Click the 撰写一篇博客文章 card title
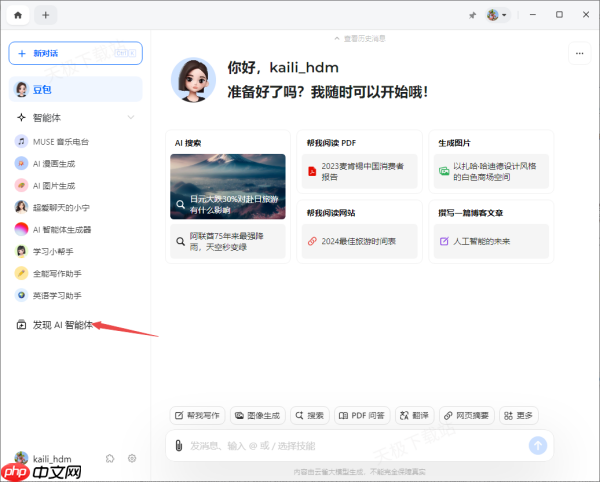Screen dimensions: 600x482 click(471, 213)
